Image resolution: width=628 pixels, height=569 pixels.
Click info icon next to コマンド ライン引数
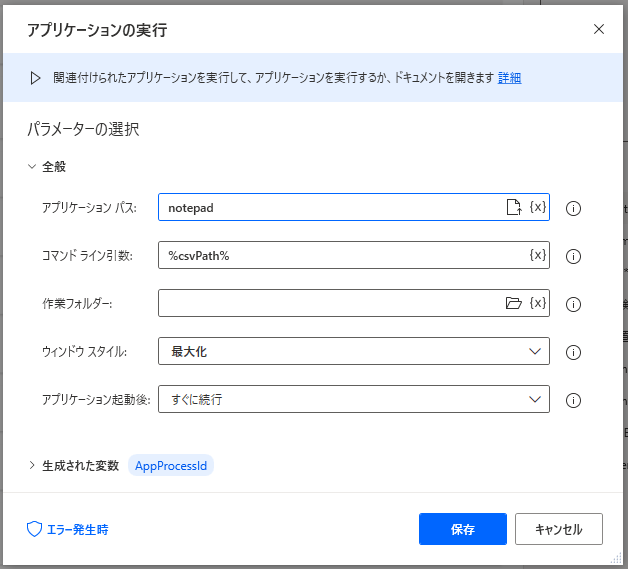pos(574,256)
